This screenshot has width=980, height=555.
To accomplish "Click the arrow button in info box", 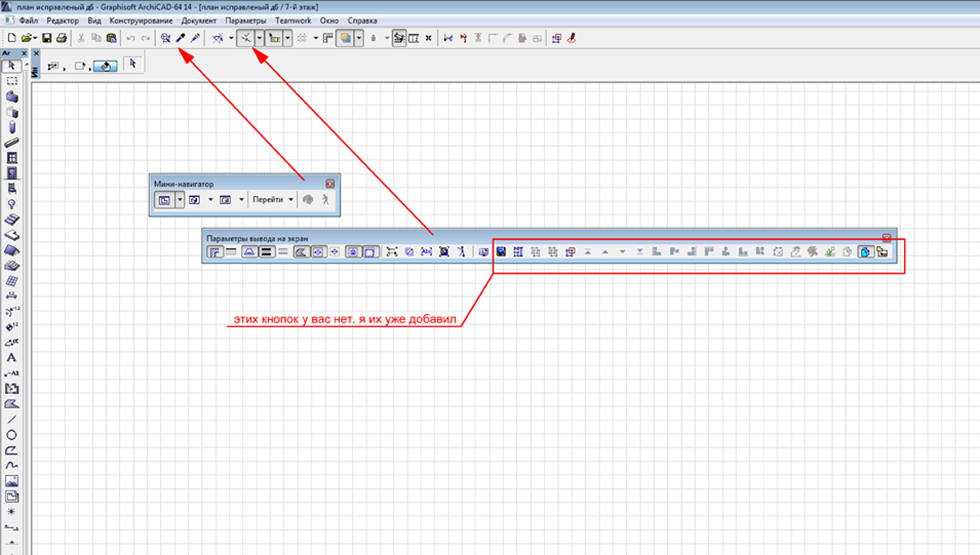I will pos(131,64).
